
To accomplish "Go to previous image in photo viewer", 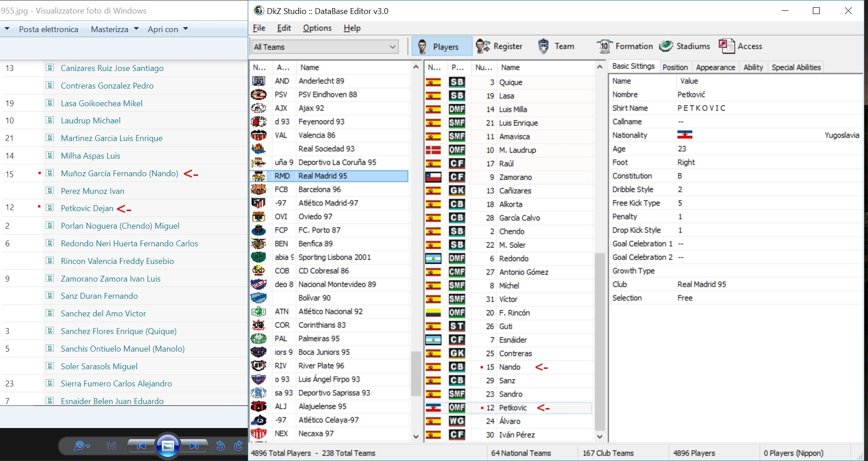I will coord(141,446).
